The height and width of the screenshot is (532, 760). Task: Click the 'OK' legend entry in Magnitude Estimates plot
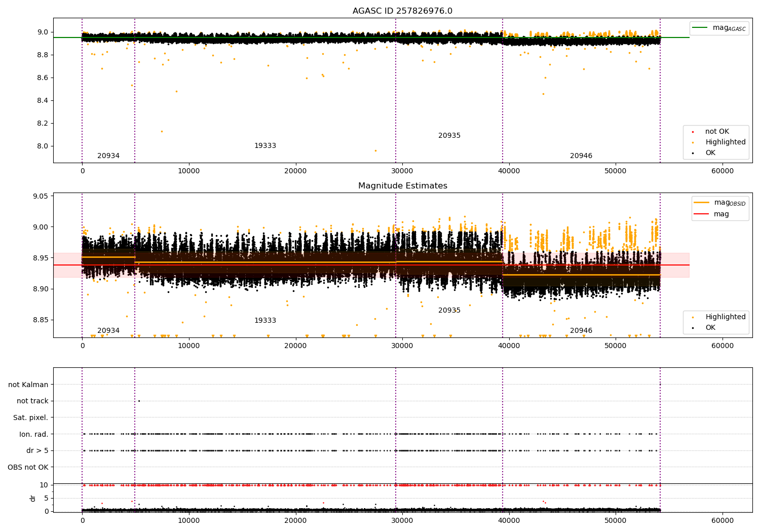(x=710, y=328)
